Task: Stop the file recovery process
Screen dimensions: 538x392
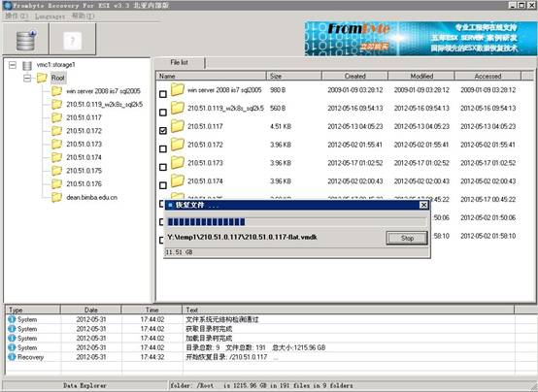Action: click(407, 238)
